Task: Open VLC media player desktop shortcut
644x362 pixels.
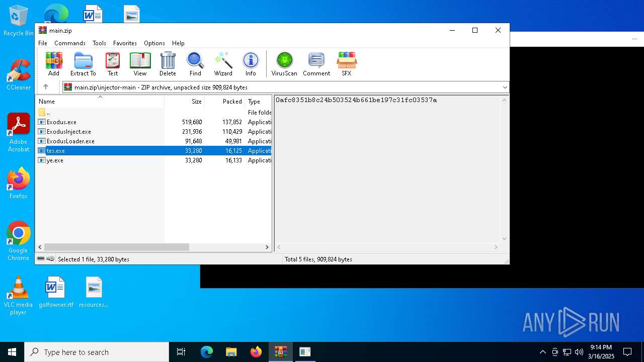Action: [x=18, y=296]
